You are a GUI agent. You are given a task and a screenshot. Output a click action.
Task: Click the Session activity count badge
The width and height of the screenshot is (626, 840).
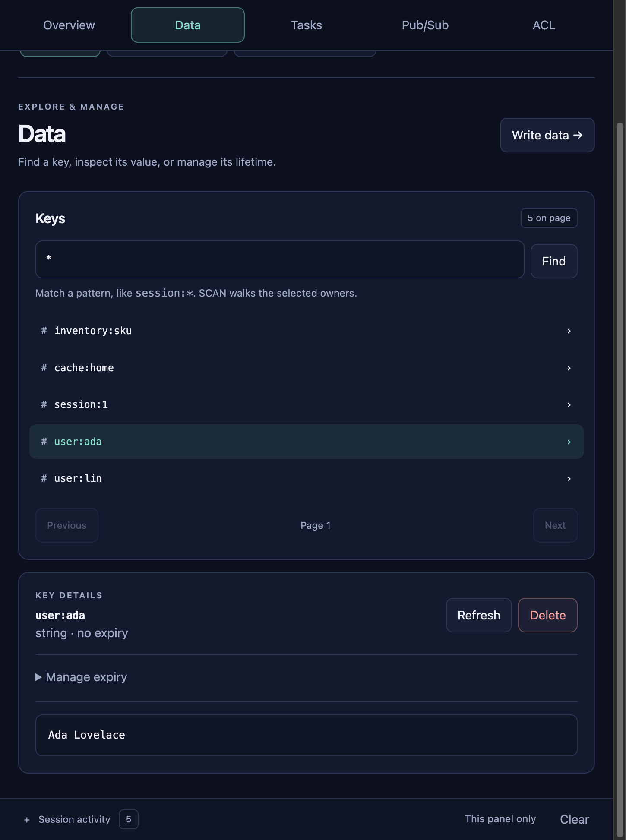tap(129, 819)
